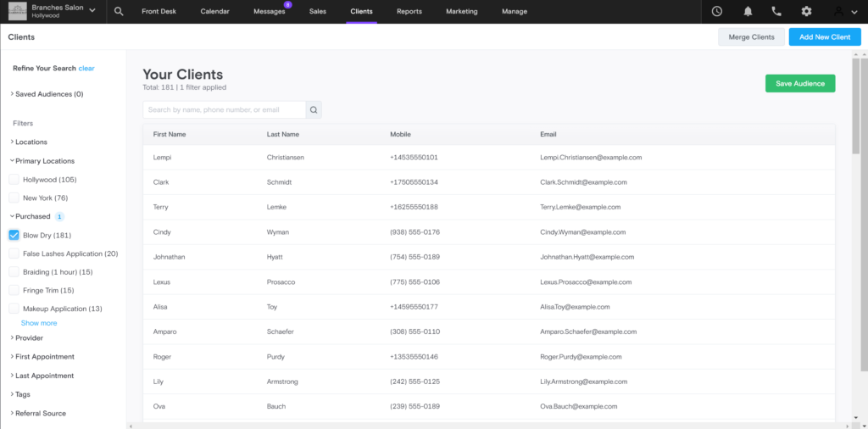Click the phone call icon
Screen dimensions: 868x429
tap(776, 12)
